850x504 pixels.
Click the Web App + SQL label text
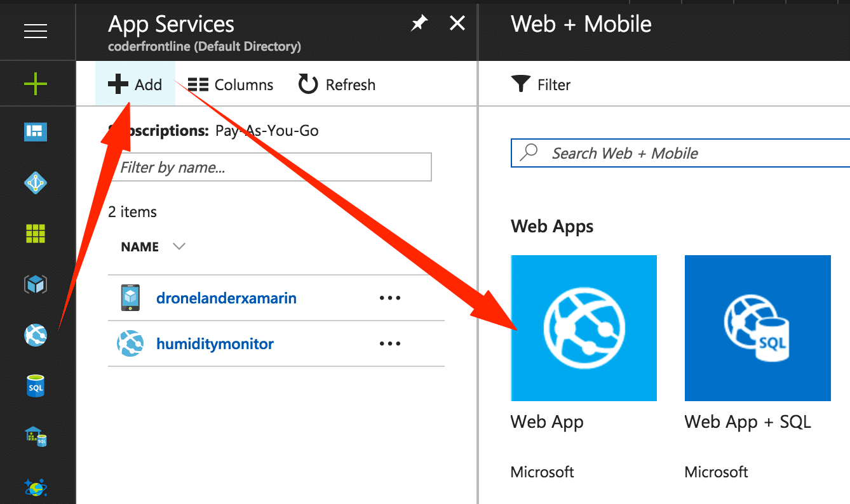748,422
